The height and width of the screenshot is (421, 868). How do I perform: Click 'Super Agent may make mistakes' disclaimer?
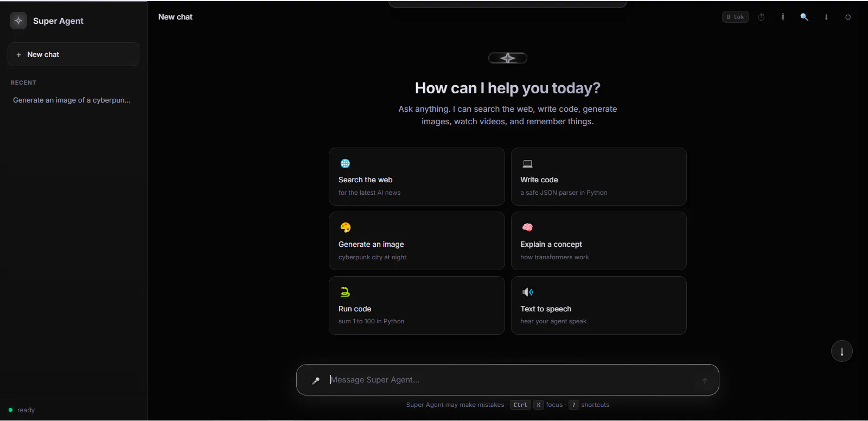(455, 405)
